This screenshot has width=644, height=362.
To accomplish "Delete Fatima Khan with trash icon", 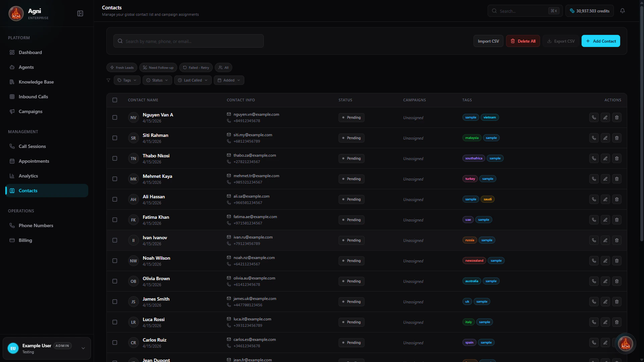I will pyautogui.click(x=617, y=220).
